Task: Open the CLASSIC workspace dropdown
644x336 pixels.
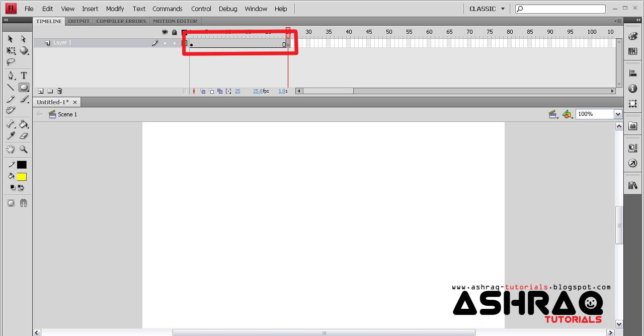Action: [x=486, y=9]
